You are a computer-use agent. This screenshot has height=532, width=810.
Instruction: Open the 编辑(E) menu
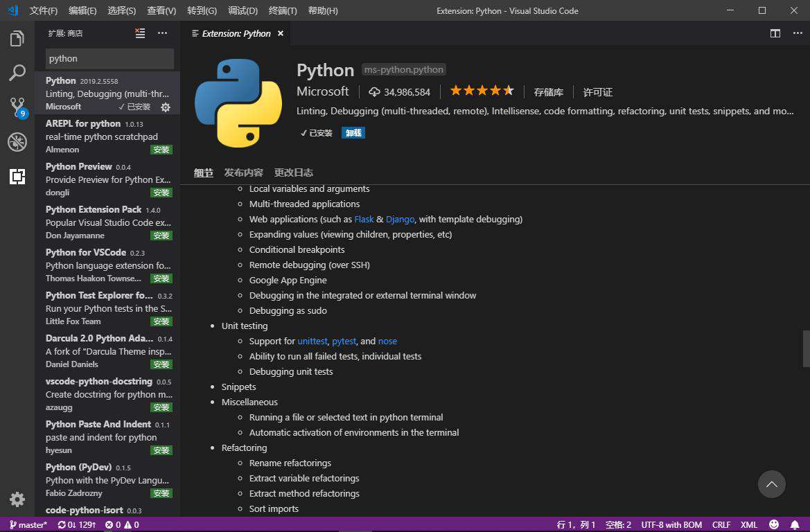[x=82, y=10]
